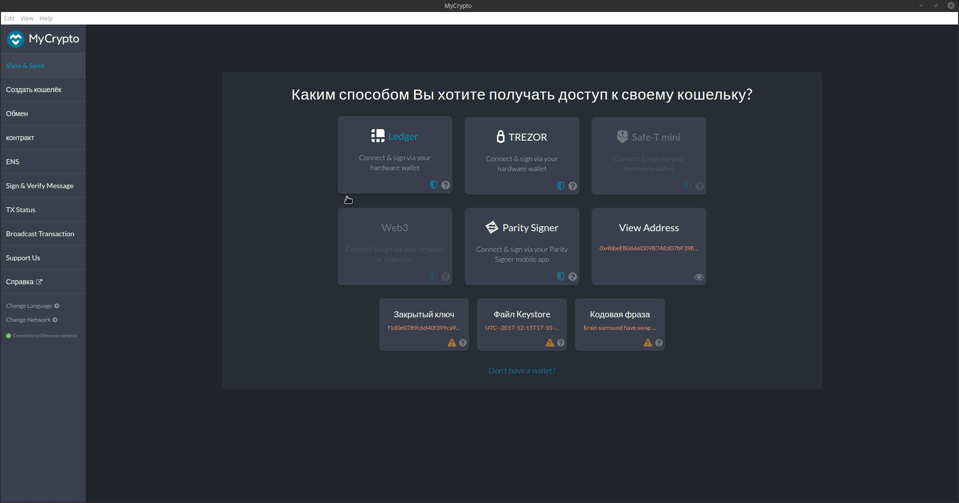Screen dimensions: 959x503
Task: Click the warning triangle on Закрытый ключ card
Action: click(x=452, y=343)
